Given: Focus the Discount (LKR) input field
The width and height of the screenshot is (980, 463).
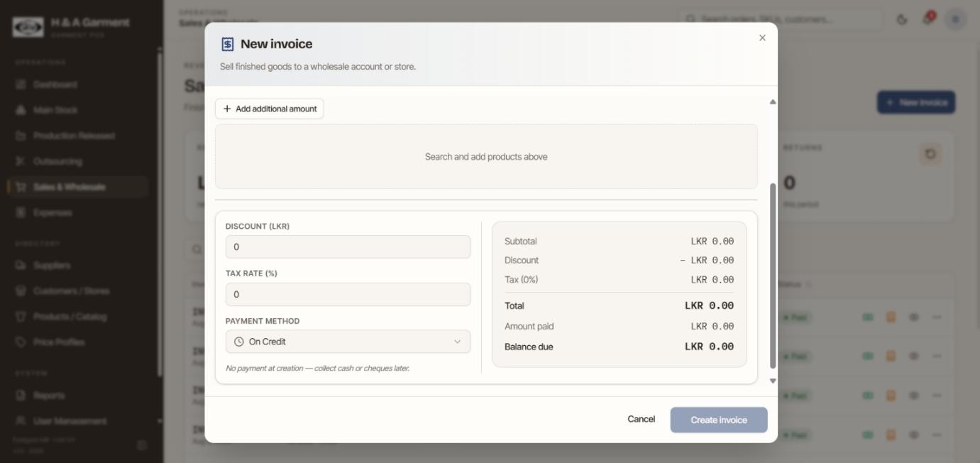Looking at the screenshot, I should 348,247.
